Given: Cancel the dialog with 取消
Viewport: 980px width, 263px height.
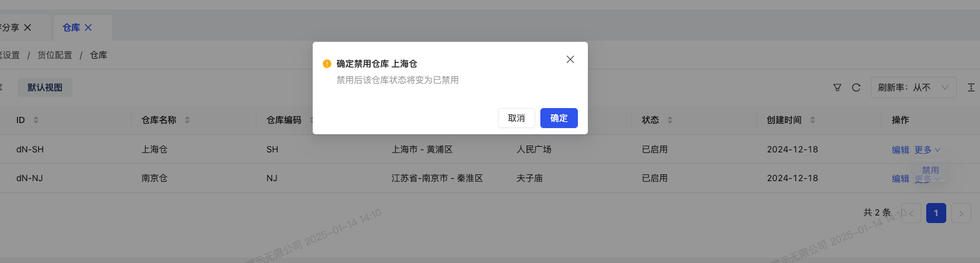Looking at the screenshot, I should (x=517, y=118).
